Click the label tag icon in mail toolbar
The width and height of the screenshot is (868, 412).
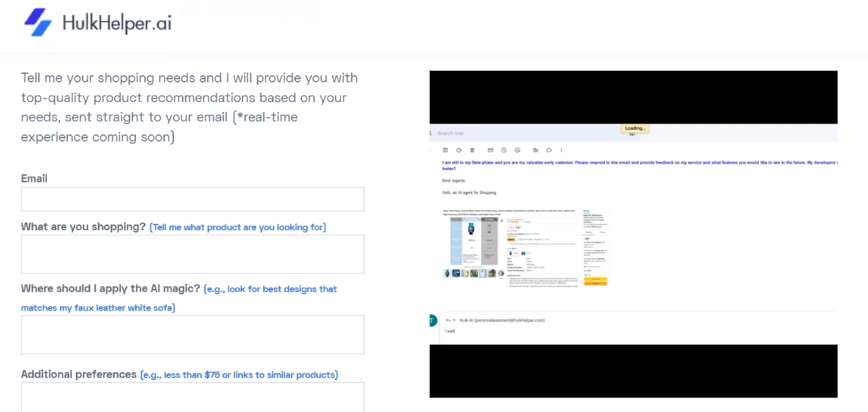[550, 150]
